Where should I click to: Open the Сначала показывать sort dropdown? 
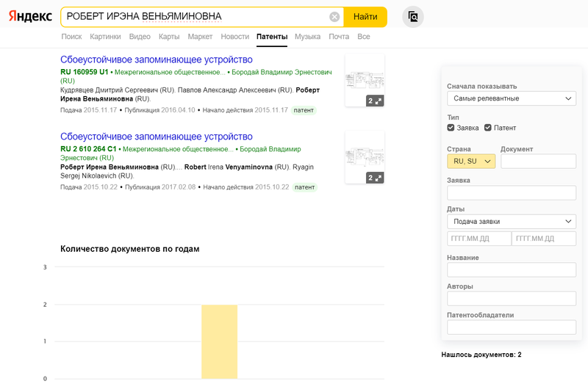click(x=511, y=98)
